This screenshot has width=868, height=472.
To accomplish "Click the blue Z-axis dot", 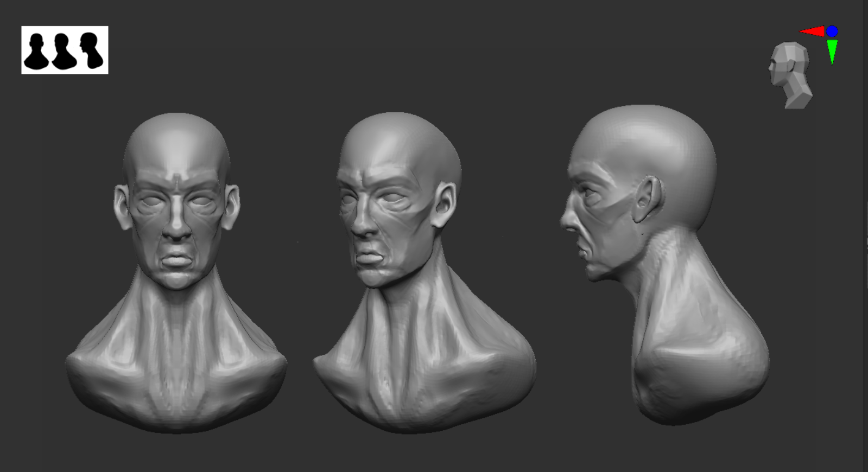I will 832,31.
